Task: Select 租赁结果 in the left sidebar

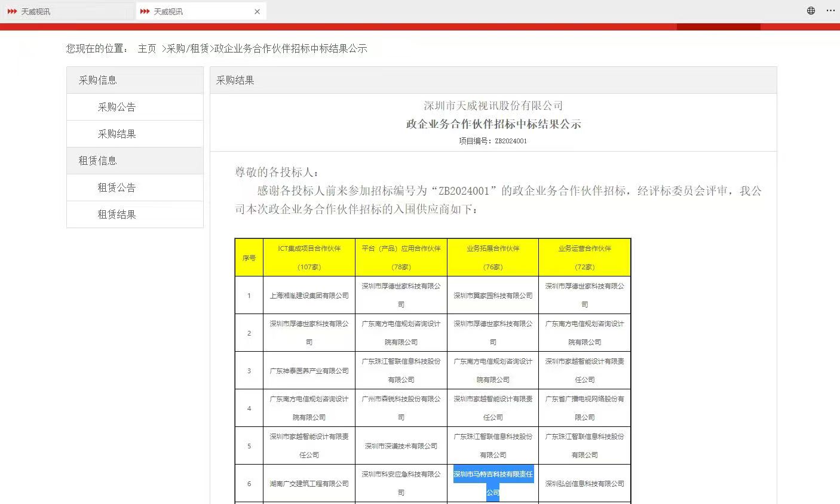Action: tap(117, 215)
